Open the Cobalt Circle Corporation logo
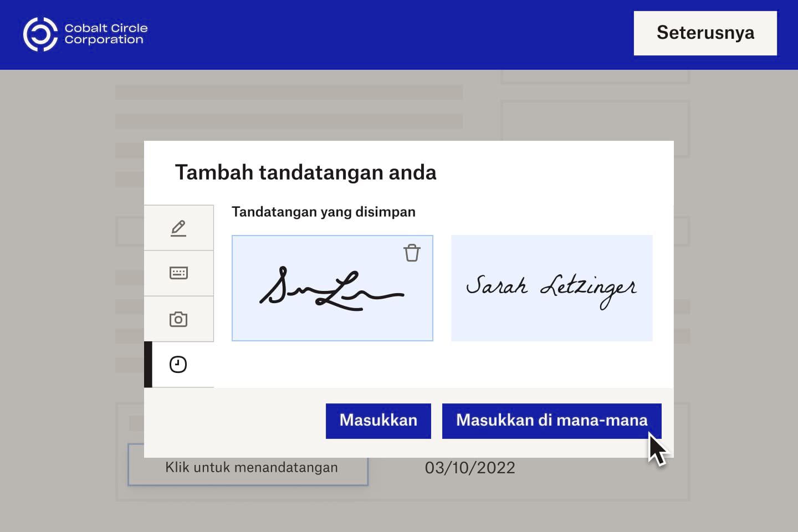Image resolution: width=798 pixels, height=532 pixels. [x=86, y=34]
